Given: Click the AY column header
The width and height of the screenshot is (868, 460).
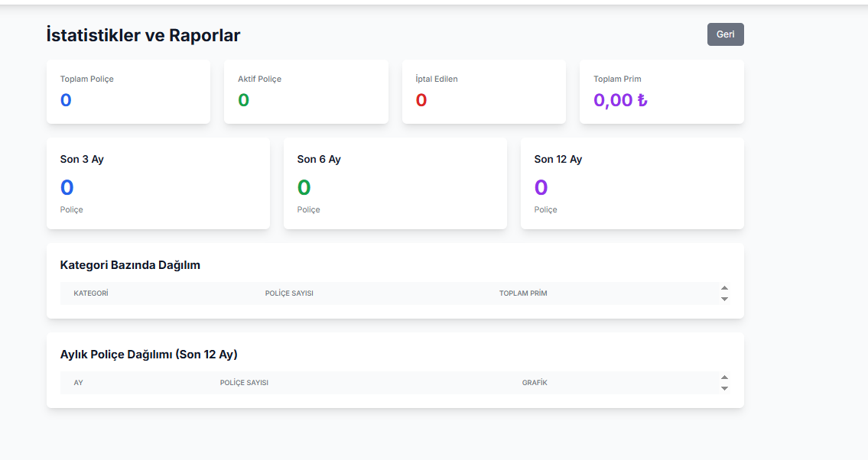Looking at the screenshot, I should (x=78, y=383).
